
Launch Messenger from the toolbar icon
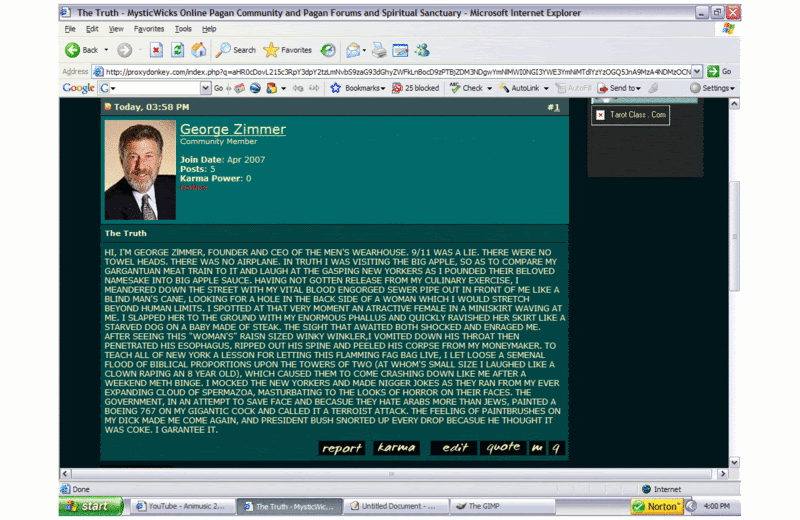pos(422,50)
